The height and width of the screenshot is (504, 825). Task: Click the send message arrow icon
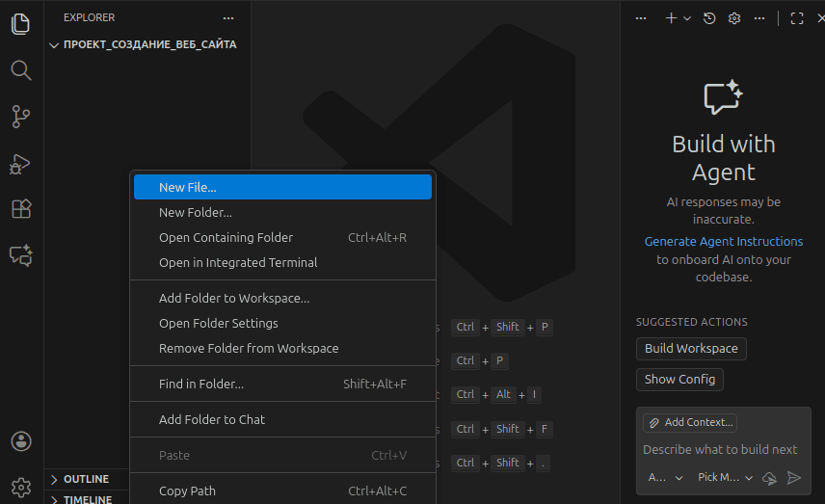(794, 477)
